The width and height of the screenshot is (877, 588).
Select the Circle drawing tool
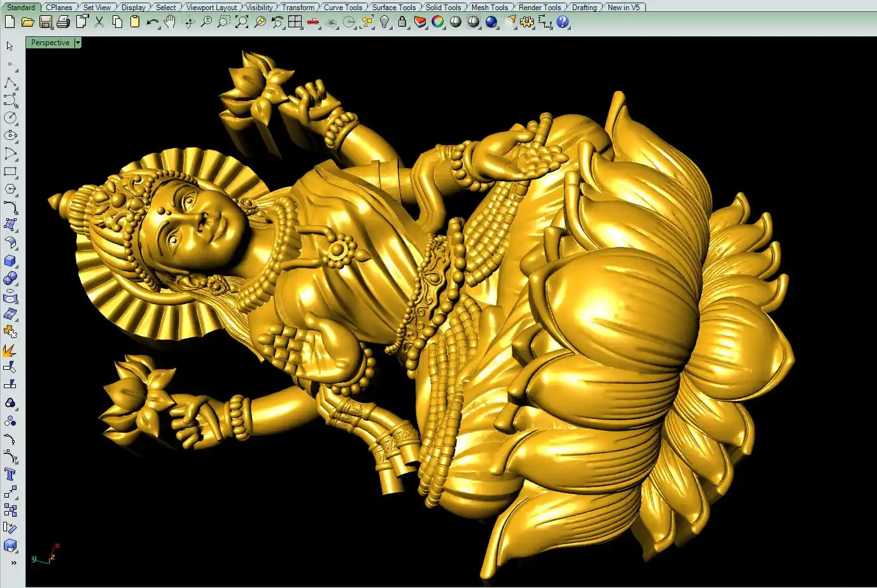(10, 118)
